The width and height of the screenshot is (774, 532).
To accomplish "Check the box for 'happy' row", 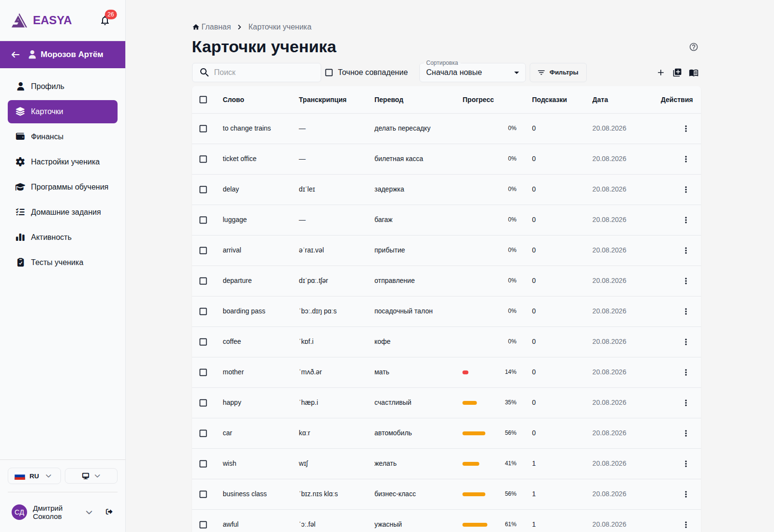I will [203, 403].
